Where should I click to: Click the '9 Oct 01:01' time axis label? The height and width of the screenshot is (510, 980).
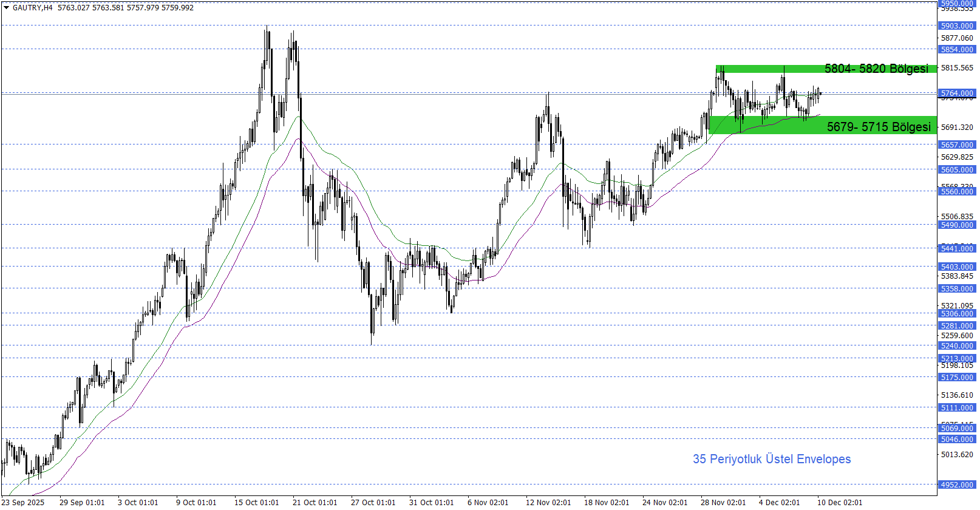tap(196, 502)
